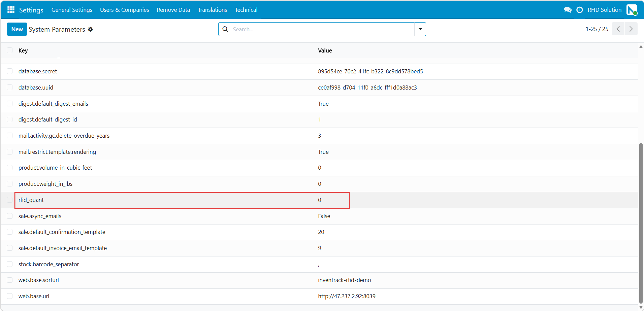Click the New button
The height and width of the screenshot is (311, 644).
17,29
